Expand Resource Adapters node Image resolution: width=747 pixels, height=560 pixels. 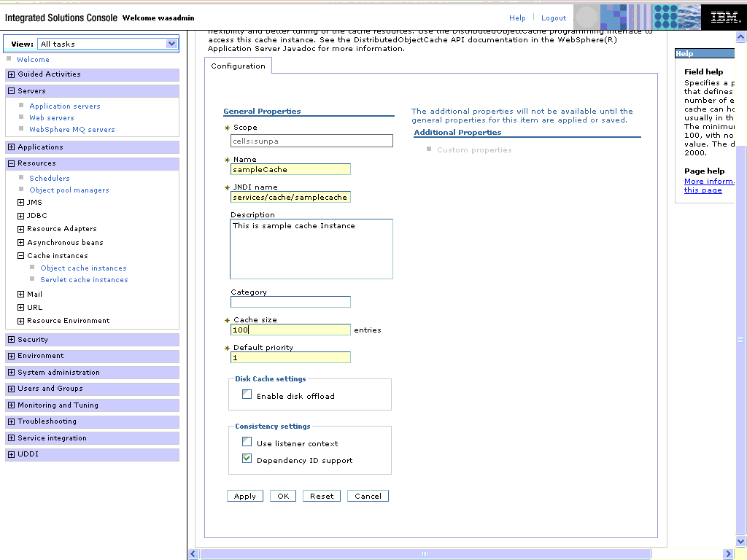pos(20,229)
